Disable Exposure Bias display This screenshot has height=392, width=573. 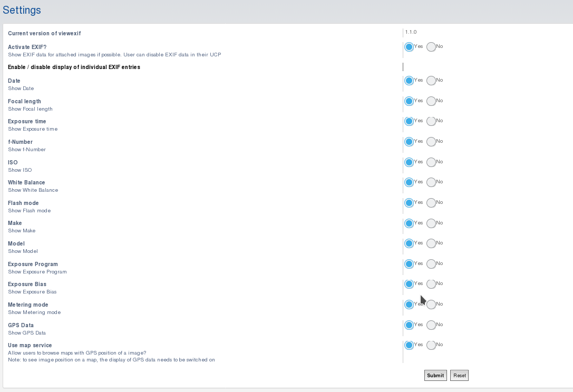tap(431, 284)
